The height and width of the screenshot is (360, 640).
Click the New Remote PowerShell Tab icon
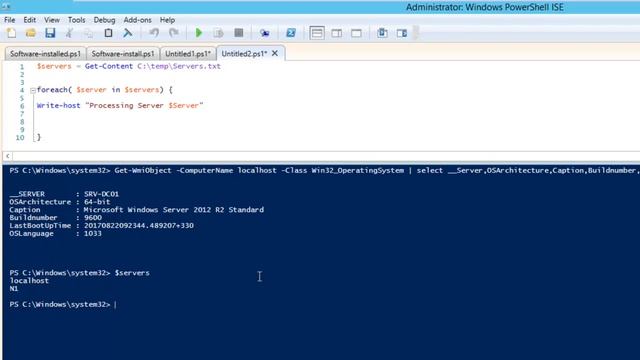click(x=264, y=33)
